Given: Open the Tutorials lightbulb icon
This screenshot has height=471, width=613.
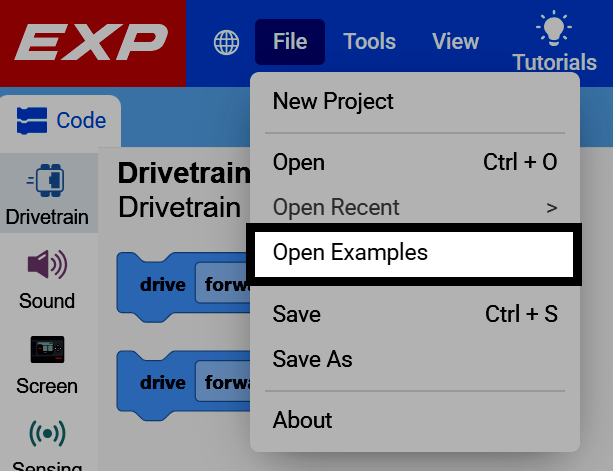Looking at the screenshot, I should (x=554, y=29).
